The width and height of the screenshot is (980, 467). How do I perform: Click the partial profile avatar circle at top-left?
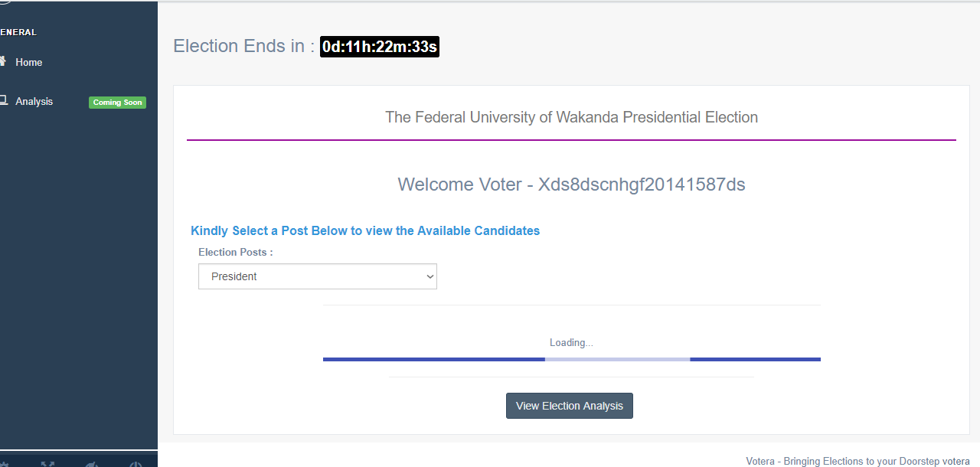(5, 2)
